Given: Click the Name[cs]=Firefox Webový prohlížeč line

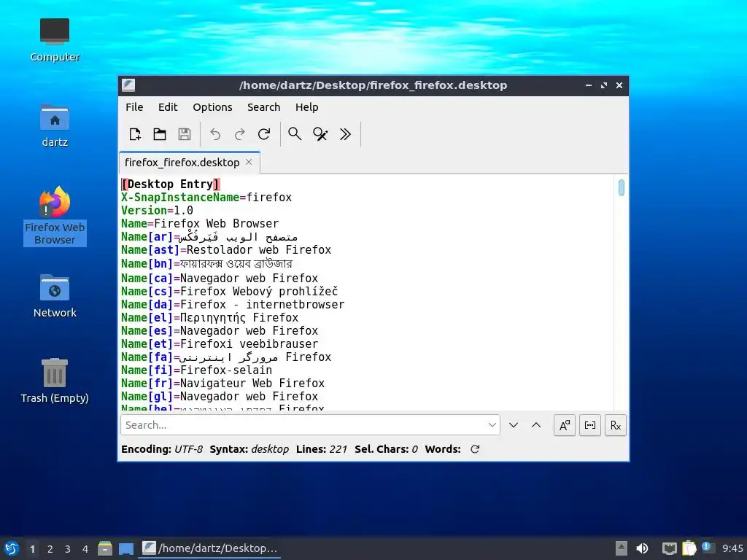Looking at the screenshot, I should [230, 292].
